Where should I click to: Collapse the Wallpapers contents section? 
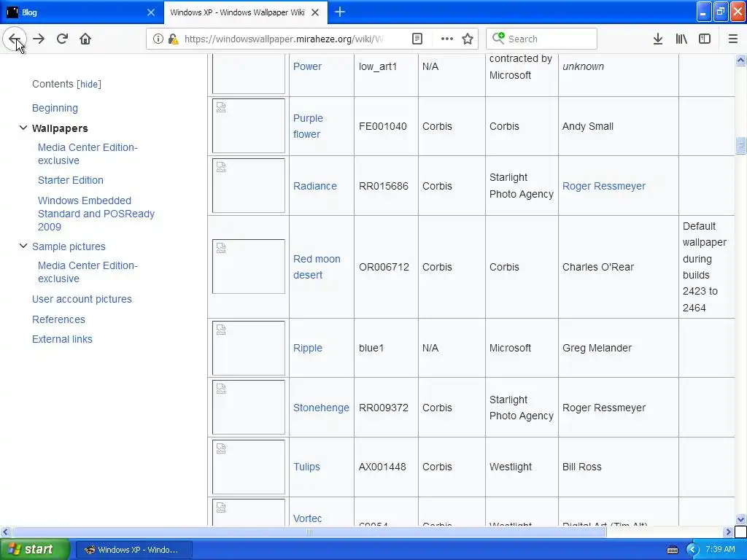[x=23, y=128]
